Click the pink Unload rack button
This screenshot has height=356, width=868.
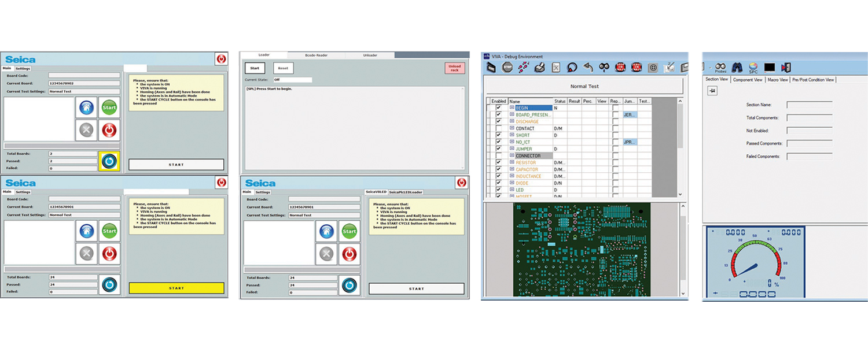(455, 68)
